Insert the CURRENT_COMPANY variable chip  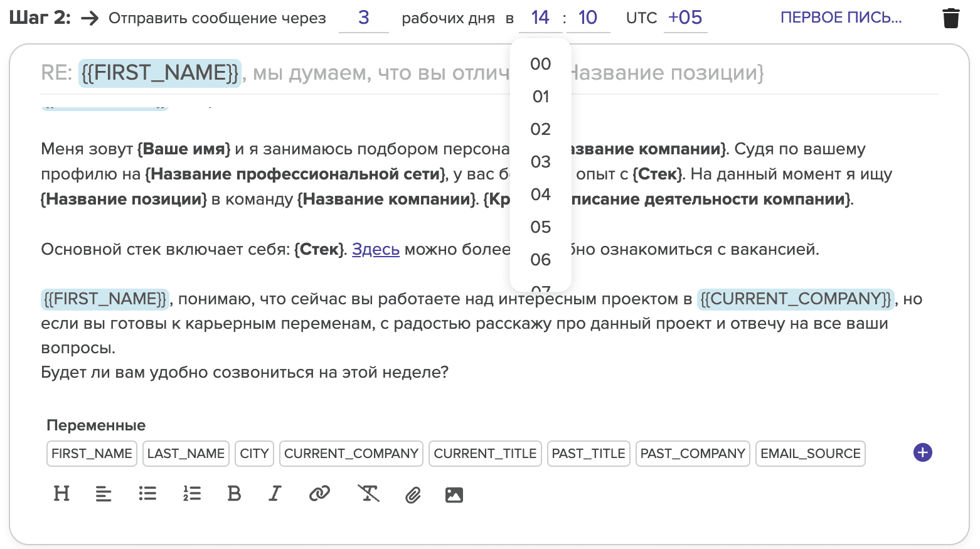351,454
